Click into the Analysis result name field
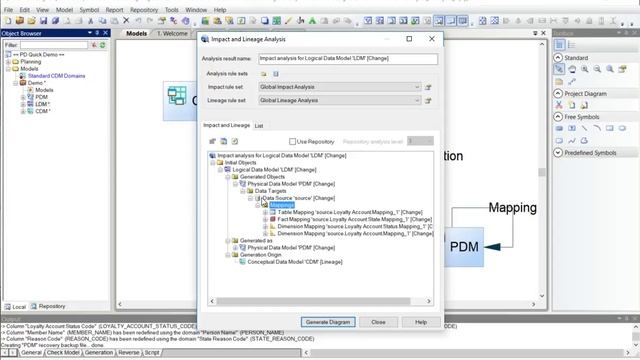Image resolution: width=640 pixels, height=360 pixels. point(348,59)
